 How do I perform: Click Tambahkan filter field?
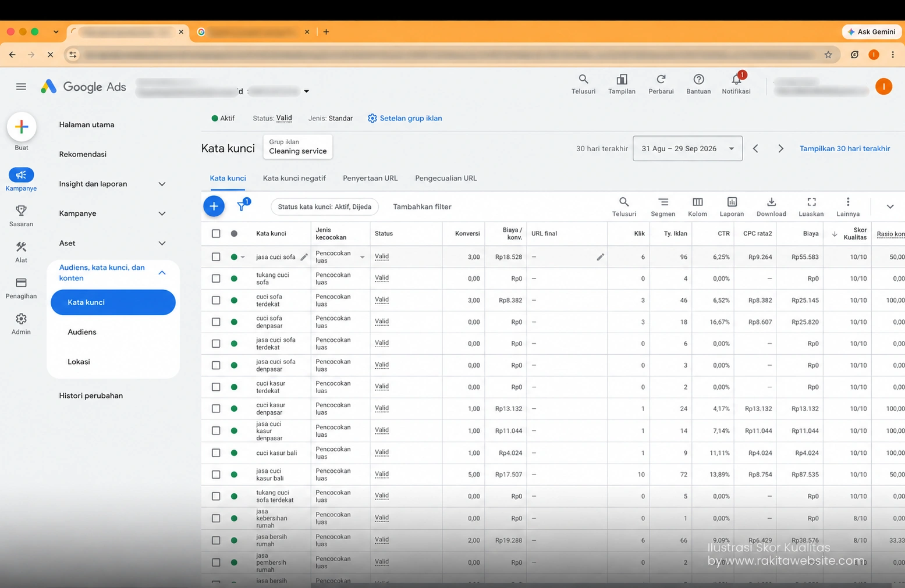[422, 206]
